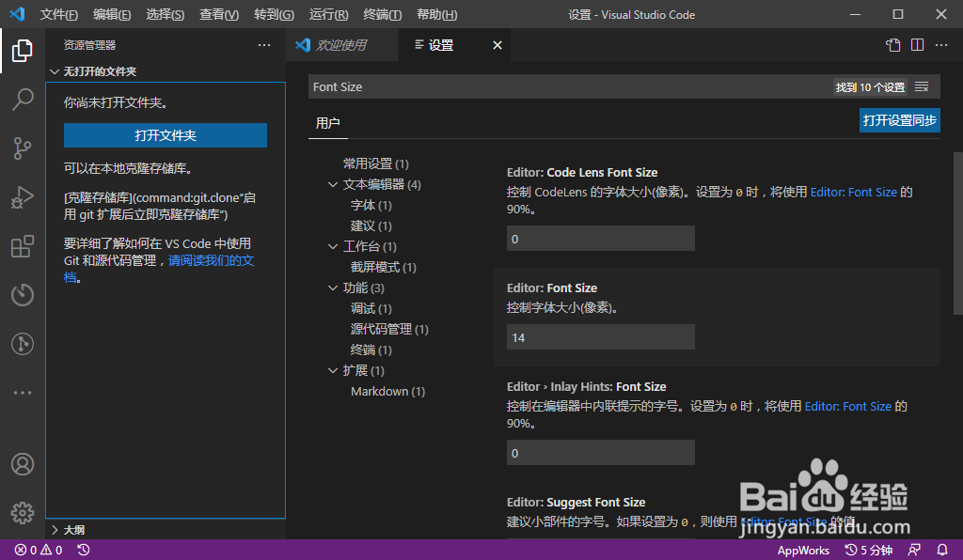This screenshot has height=560, width=963.
Task: Open the 帮助(H) menu
Action: pos(436,15)
